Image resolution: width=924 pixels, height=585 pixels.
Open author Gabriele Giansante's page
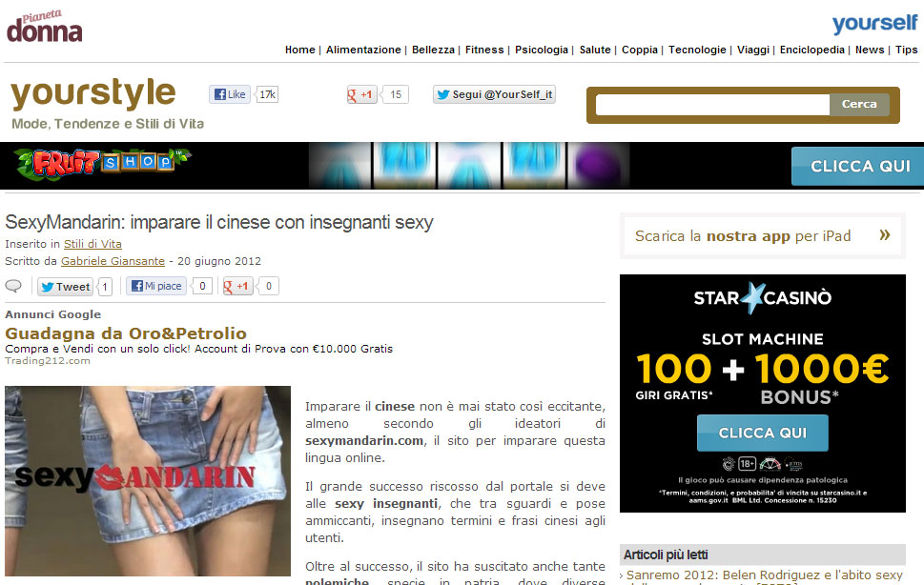pos(113,261)
